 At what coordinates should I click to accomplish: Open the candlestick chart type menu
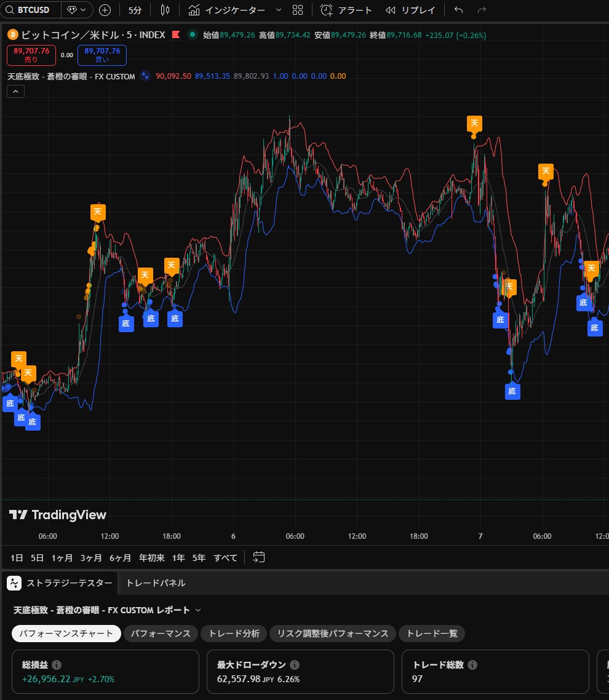[165, 10]
